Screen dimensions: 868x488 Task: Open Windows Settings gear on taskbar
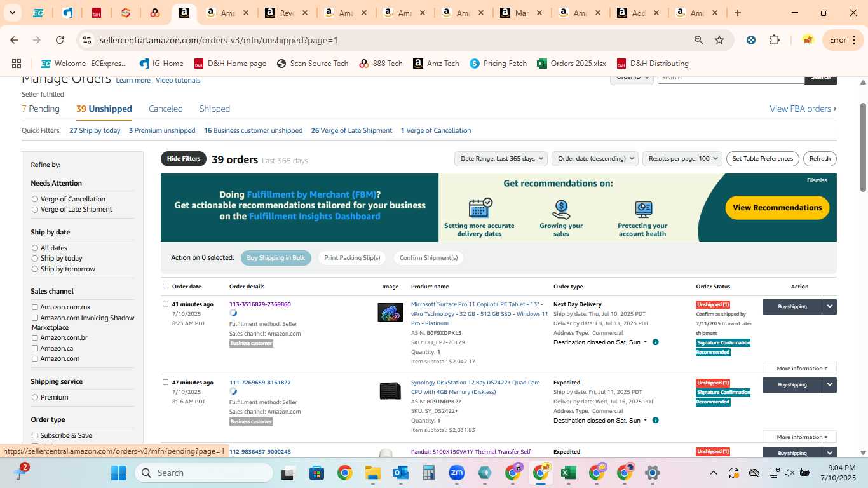652,473
